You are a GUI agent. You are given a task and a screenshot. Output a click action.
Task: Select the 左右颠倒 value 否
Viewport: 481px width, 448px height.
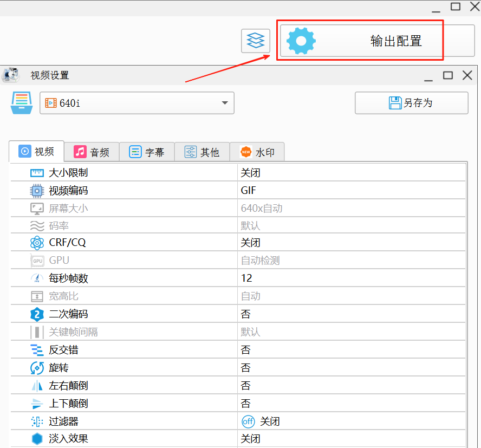pyautogui.click(x=246, y=385)
